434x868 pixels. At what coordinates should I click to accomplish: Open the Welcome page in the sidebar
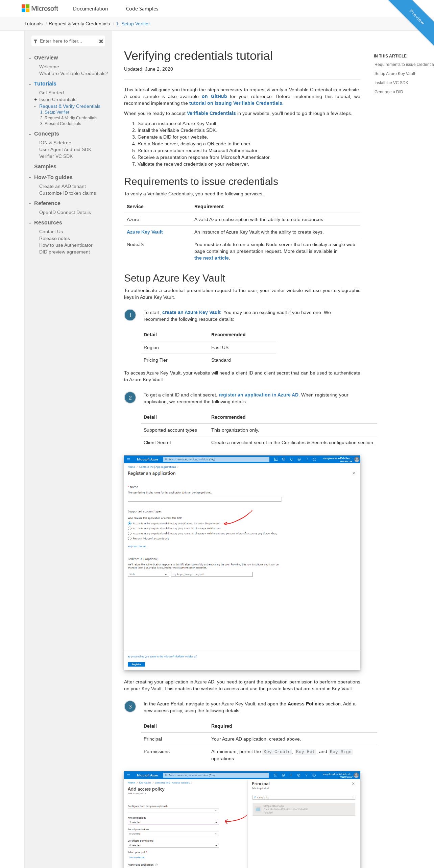[49, 67]
